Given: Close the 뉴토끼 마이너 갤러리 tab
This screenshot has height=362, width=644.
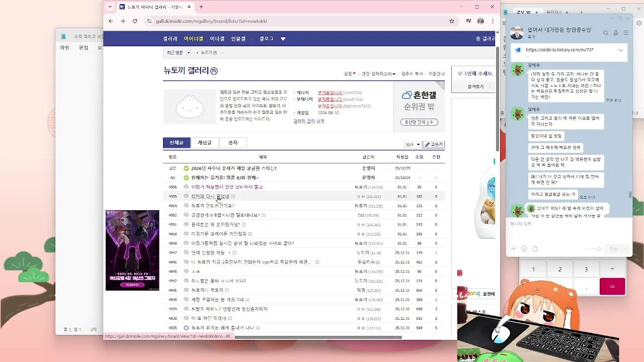Looking at the screenshot, I should point(189,7).
